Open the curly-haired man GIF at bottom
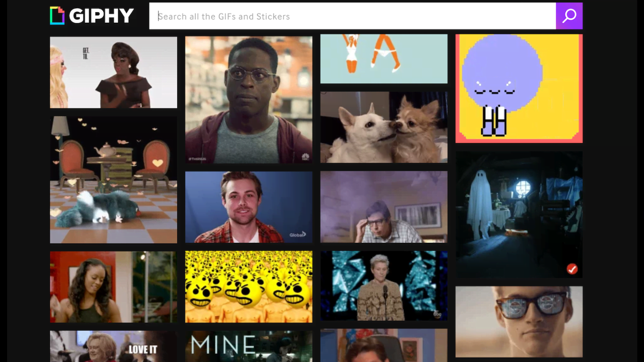Image resolution: width=644 pixels, height=362 pixels. point(384,346)
